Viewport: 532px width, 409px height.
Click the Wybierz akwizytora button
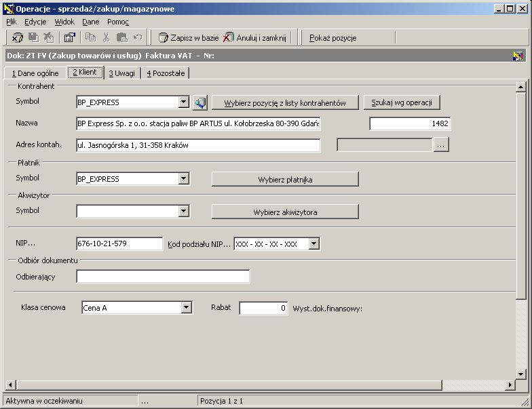pos(285,212)
